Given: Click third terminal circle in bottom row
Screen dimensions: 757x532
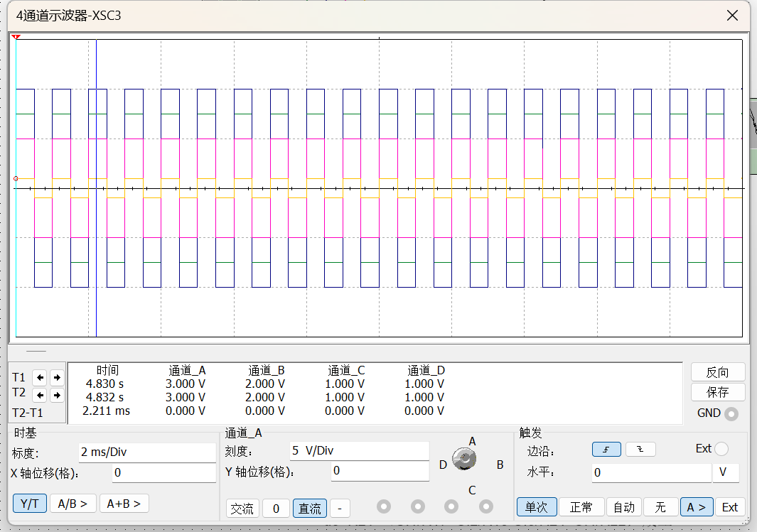Looking at the screenshot, I should pyautogui.click(x=451, y=506).
